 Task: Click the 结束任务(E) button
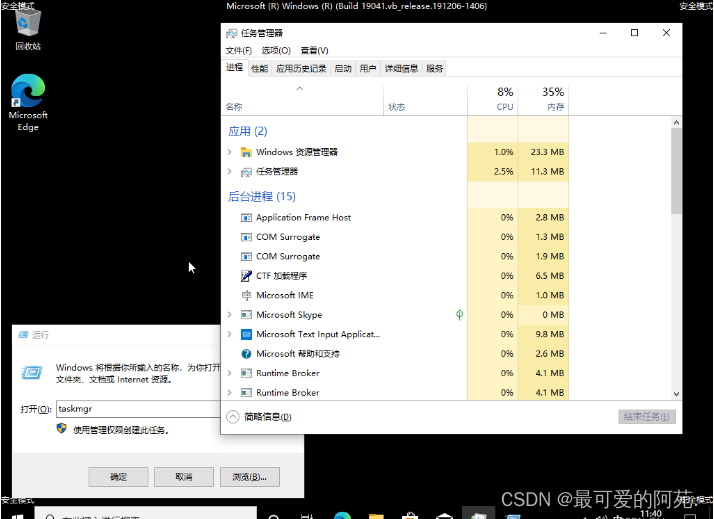point(647,417)
